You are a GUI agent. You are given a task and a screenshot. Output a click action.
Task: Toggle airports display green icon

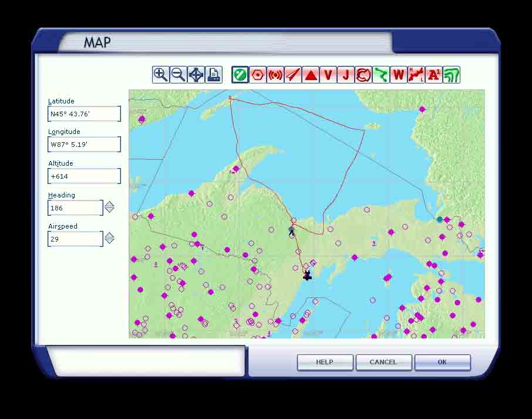(x=240, y=75)
